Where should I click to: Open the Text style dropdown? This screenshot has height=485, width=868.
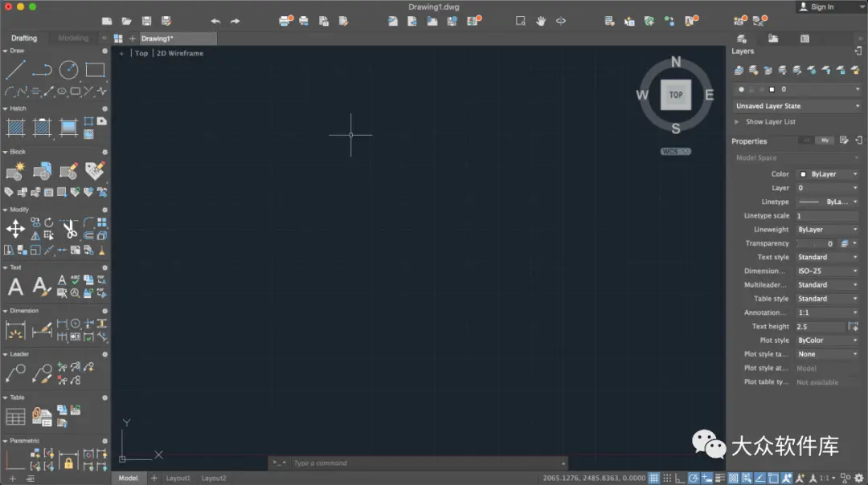click(828, 257)
